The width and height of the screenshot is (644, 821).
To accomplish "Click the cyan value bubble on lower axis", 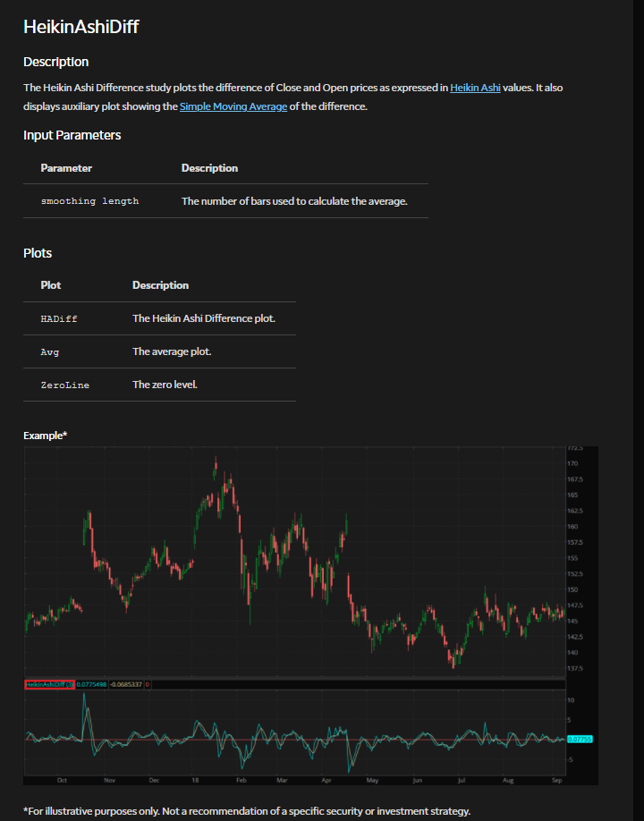I will point(580,739).
